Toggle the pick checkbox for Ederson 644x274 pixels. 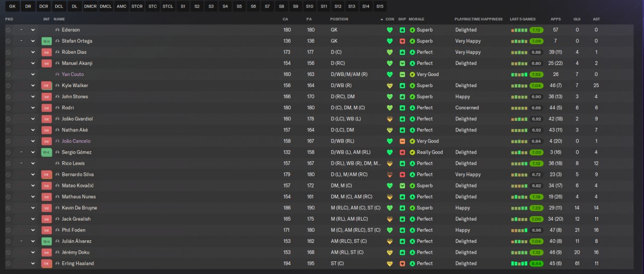(x=8, y=30)
